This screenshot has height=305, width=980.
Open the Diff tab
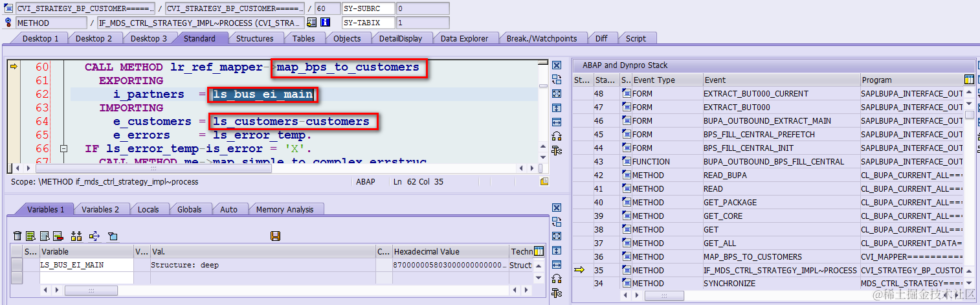coord(601,38)
